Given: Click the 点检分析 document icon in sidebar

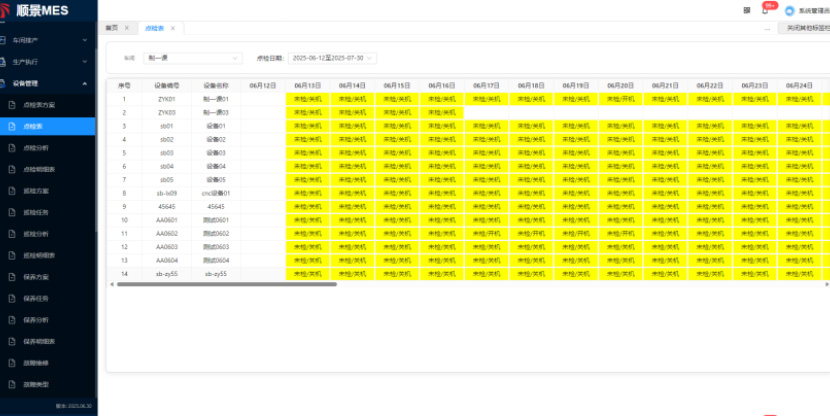Looking at the screenshot, I should pos(14,148).
